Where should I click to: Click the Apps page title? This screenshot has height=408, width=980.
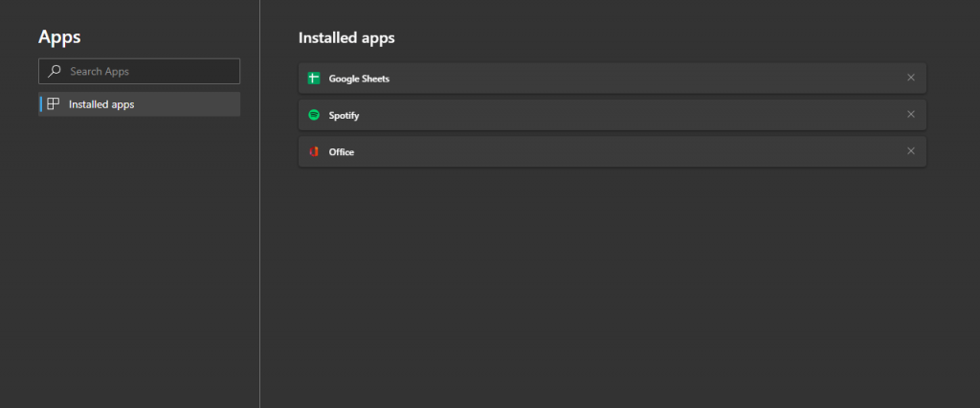59,37
